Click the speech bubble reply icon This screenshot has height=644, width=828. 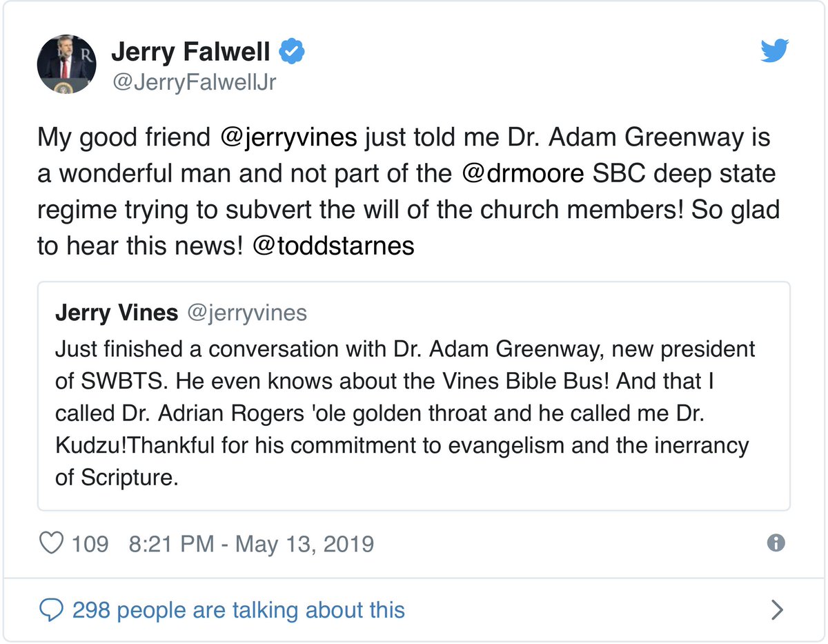(51, 610)
